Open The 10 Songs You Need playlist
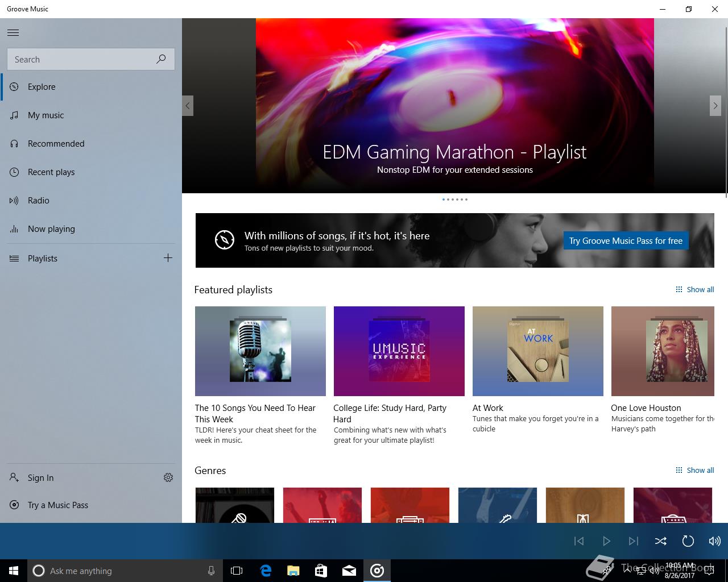Screen dimensions: 728x582 pos(260,351)
